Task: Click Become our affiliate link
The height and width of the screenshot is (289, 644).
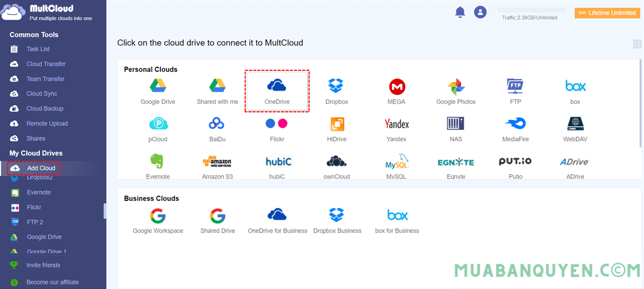Action: click(53, 282)
